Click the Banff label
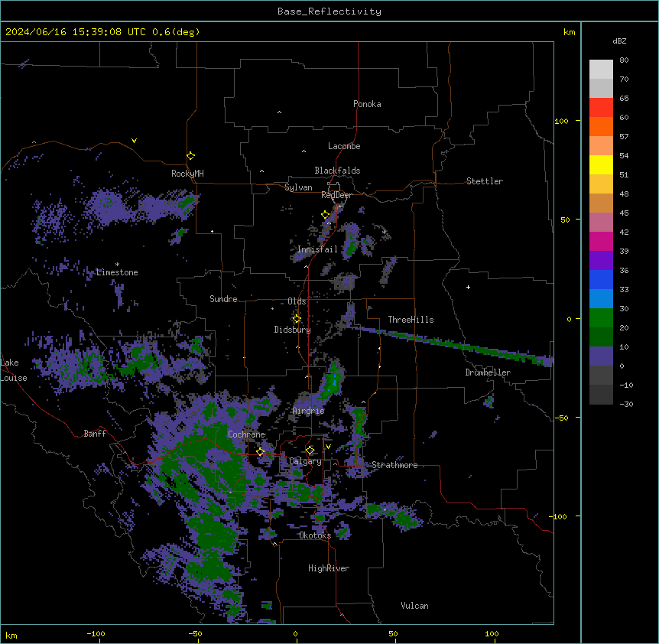The width and height of the screenshot is (659, 644). click(x=95, y=434)
